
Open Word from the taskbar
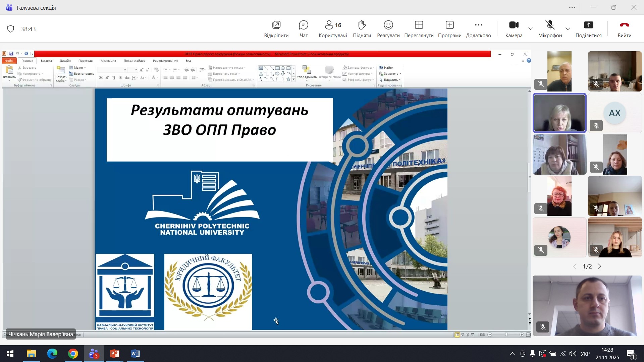[136, 354]
